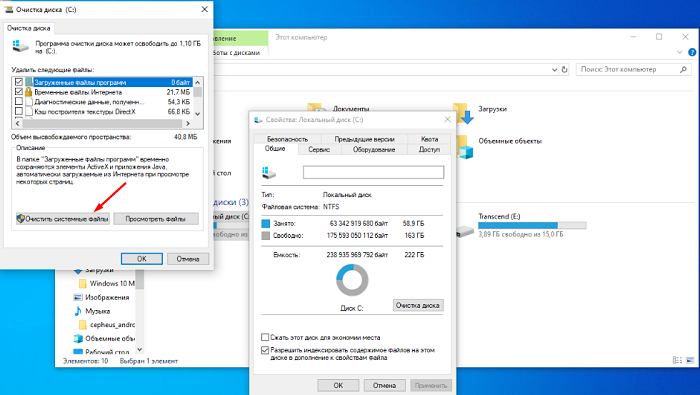Click the refresh icon in Explorer address bar

click(564, 69)
